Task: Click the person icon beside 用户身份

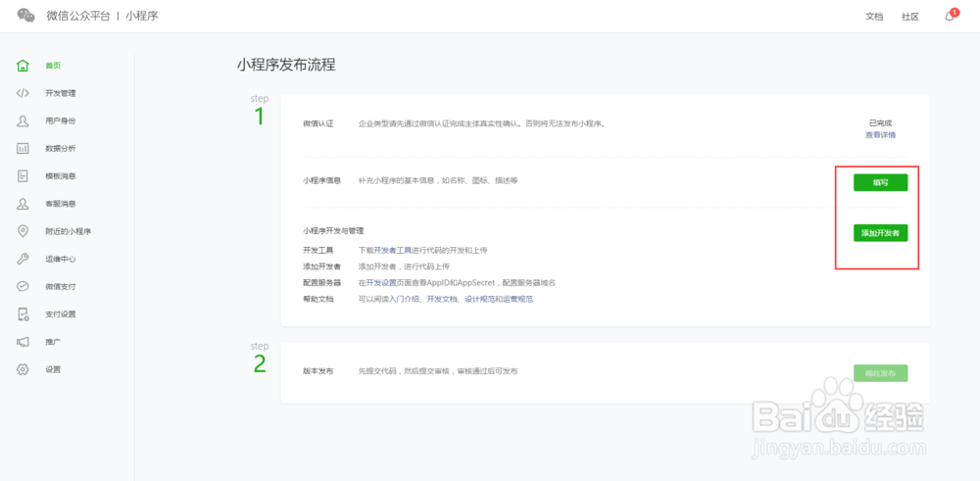Action: 23,120
